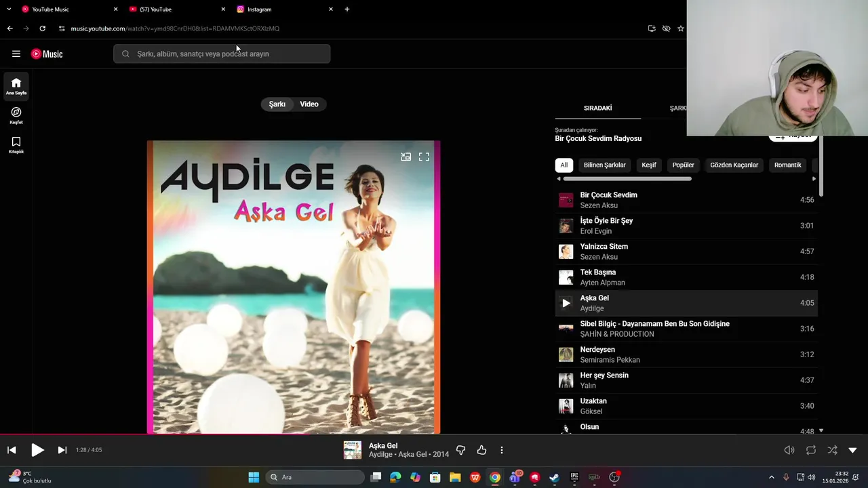This screenshot has height=488, width=868.
Task: Open a new browser tab
Action: [347, 9]
